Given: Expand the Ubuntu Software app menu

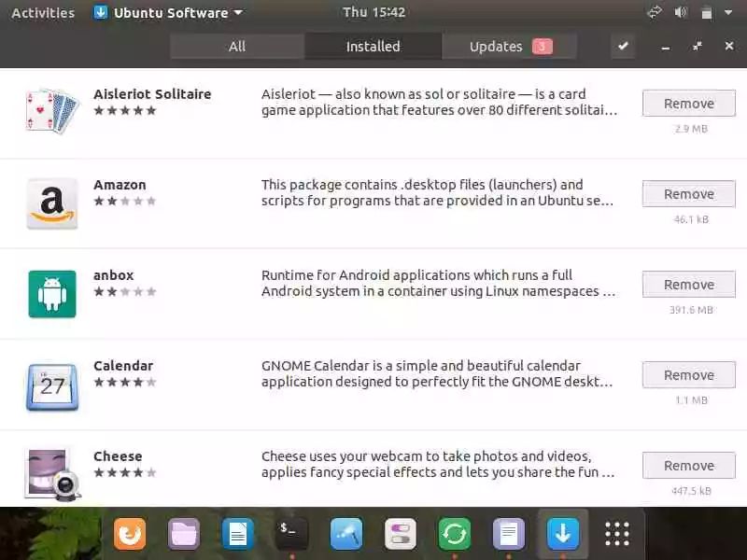Looking at the screenshot, I should point(168,13).
